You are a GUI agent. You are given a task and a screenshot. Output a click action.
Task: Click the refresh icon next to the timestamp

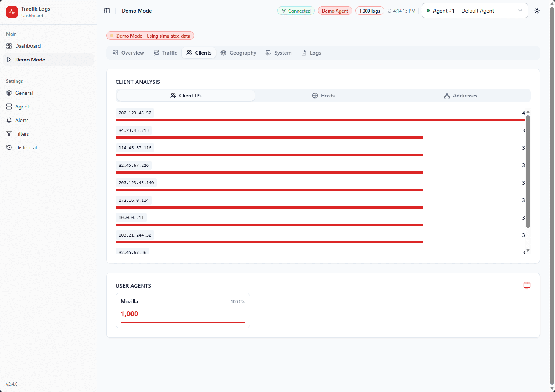(390, 11)
